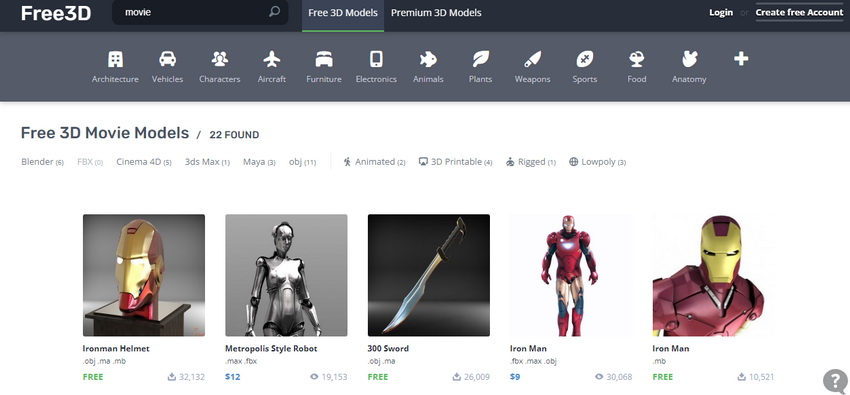Click the views eye icon beside 19,153
850x395 pixels.
(314, 377)
